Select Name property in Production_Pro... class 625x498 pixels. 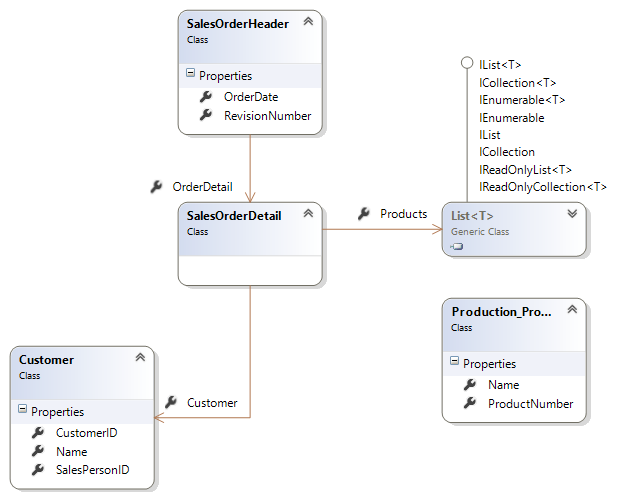[503, 385]
